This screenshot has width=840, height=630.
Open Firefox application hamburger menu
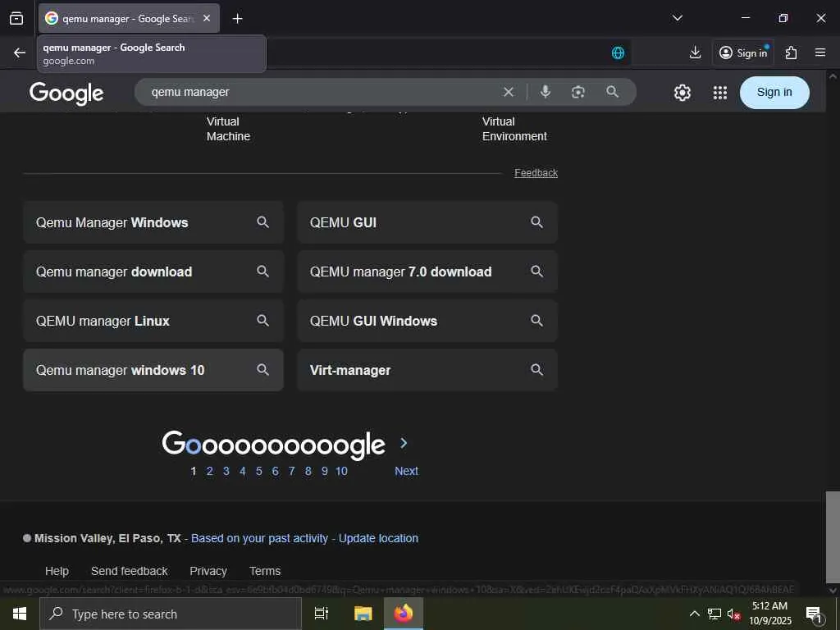pyautogui.click(x=820, y=52)
